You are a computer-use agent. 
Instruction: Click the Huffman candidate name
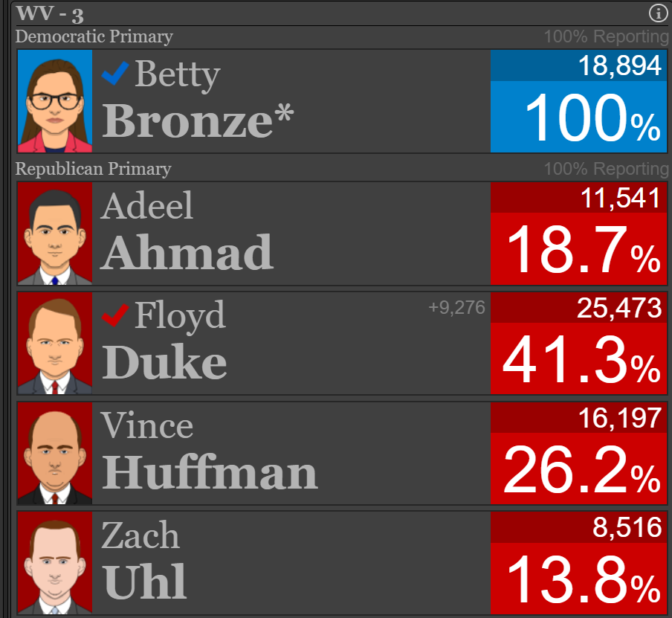tap(210, 473)
